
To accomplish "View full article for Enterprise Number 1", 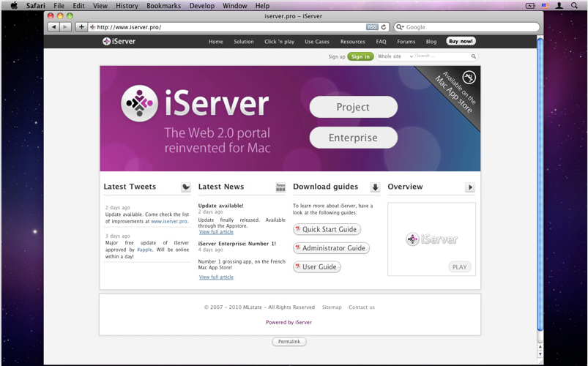I will point(216,277).
